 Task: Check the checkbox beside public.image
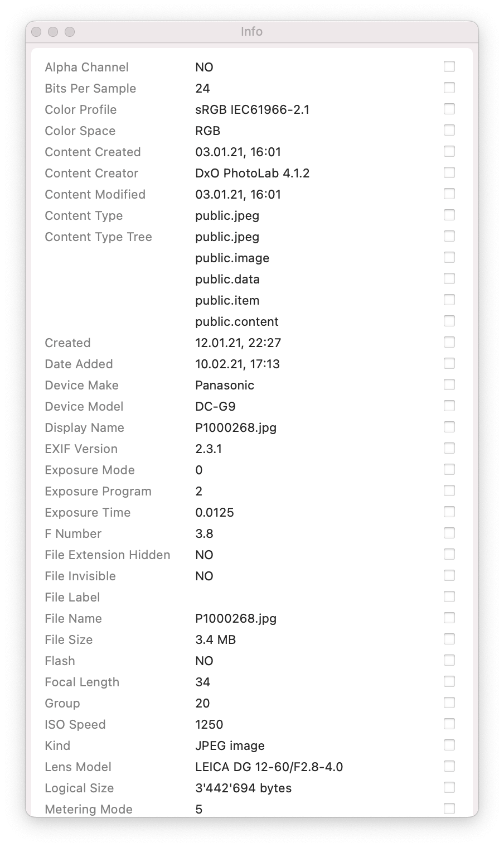click(x=449, y=257)
